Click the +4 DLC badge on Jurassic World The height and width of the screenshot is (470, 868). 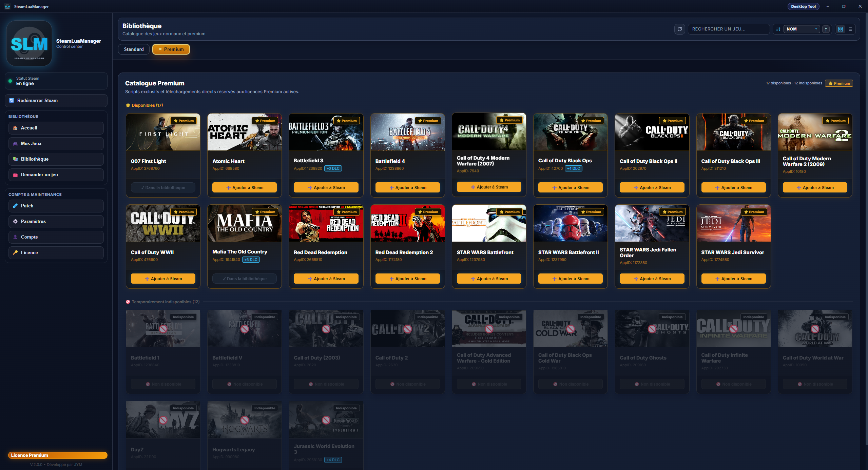tap(333, 460)
